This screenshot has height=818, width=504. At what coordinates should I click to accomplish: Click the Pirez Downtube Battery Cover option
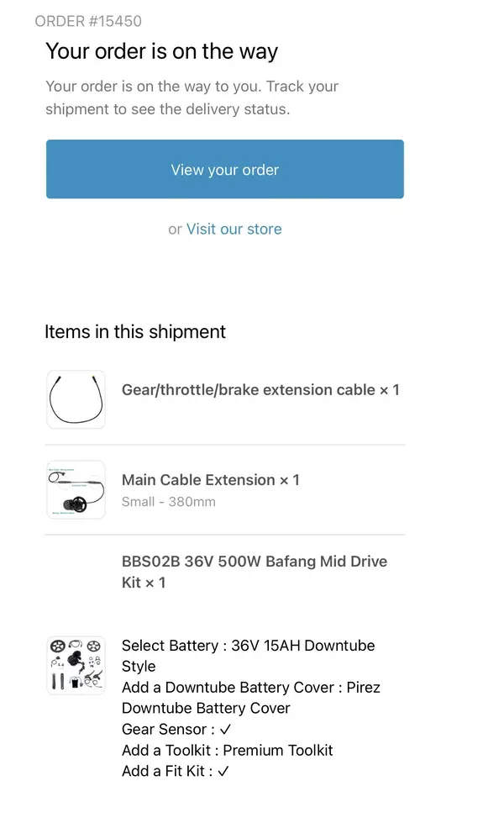[250, 698]
